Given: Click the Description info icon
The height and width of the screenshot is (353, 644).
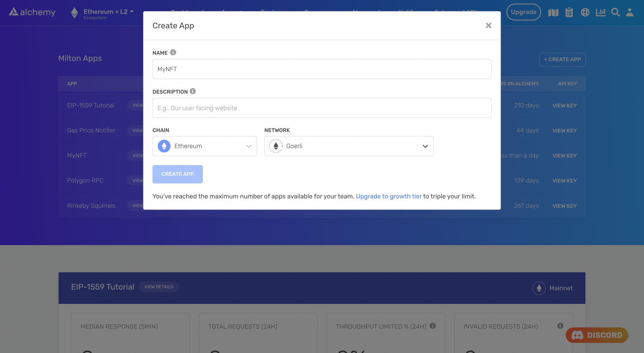Looking at the screenshot, I should pos(193,91).
